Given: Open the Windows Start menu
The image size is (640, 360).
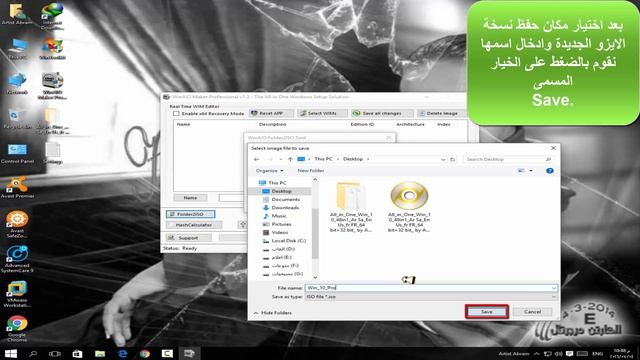Looking at the screenshot, I should click(11, 353).
